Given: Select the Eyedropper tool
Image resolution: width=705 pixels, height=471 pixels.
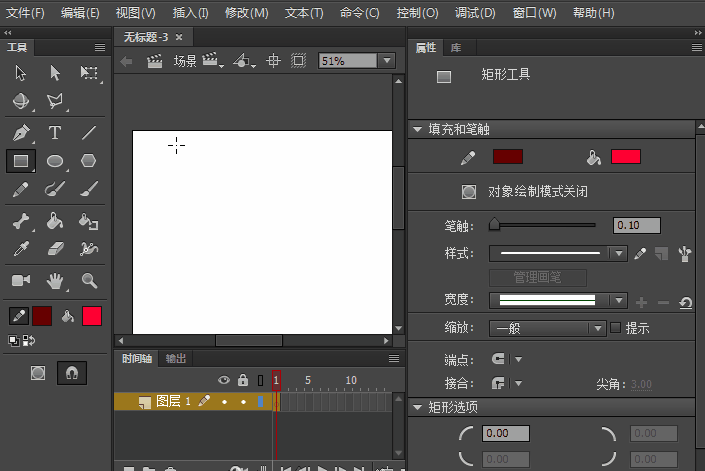Looking at the screenshot, I should [x=21, y=249].
